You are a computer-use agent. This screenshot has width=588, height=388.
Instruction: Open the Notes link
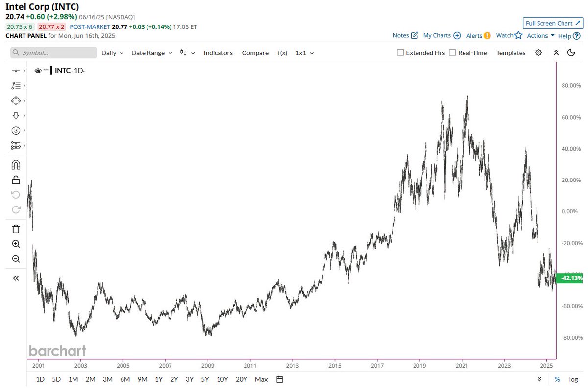click(x=401, y=36)
